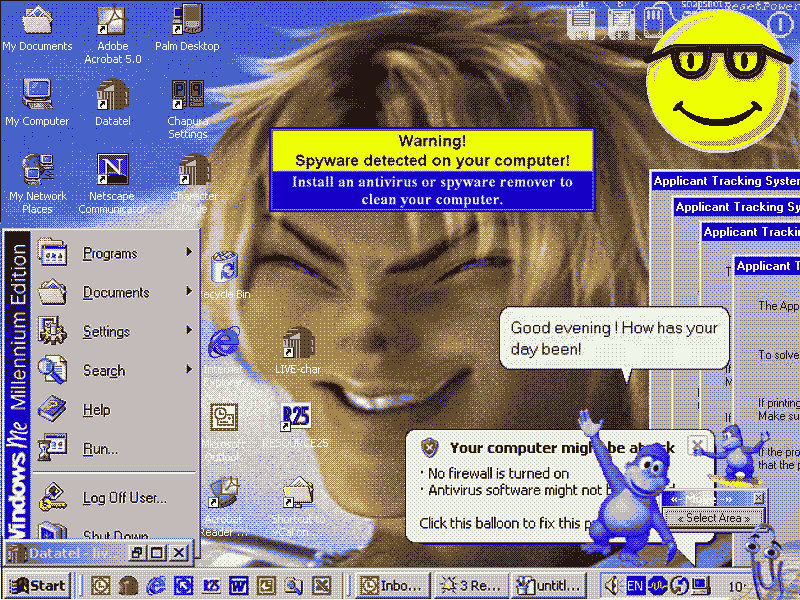Expand the Search submenu arrow

[189, 369]
